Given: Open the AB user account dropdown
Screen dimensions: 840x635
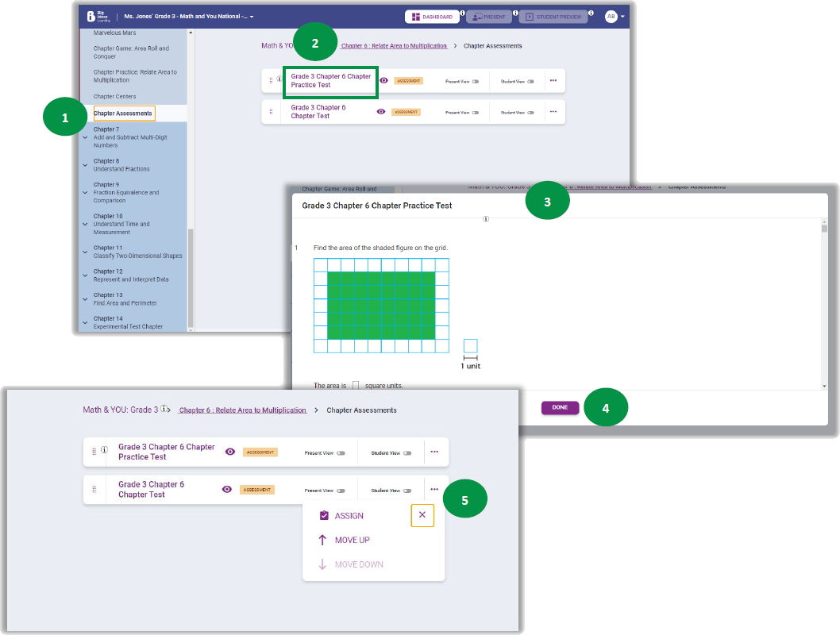Looking at the screenshot, I should click(615, 17).
